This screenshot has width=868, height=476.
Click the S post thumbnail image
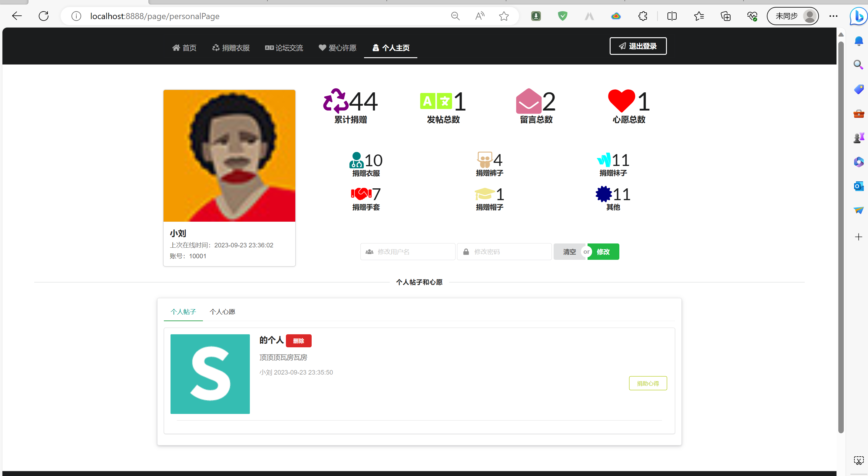(x=210, y=374)
